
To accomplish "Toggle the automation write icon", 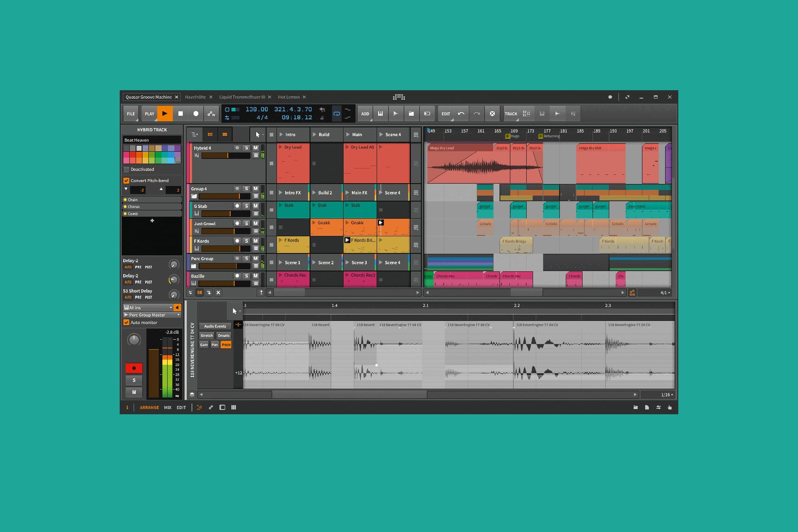I will pyautogui.click(x=211, y=114).
